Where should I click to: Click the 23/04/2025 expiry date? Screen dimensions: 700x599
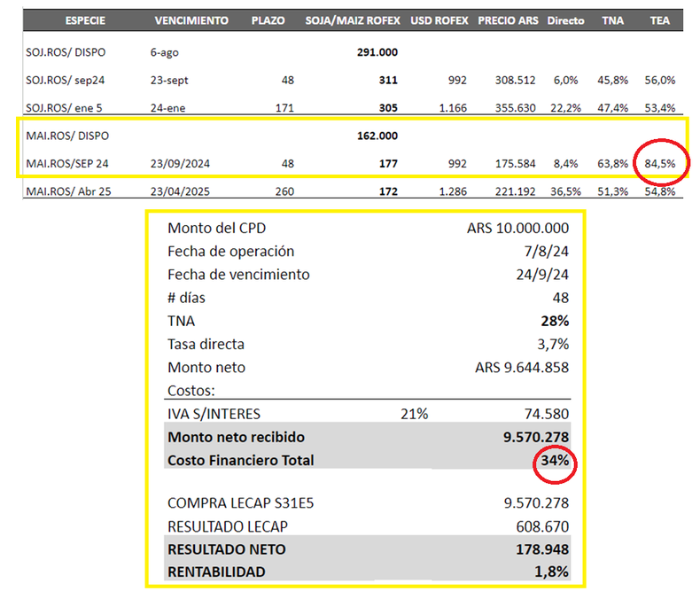[x=180, y=191]
